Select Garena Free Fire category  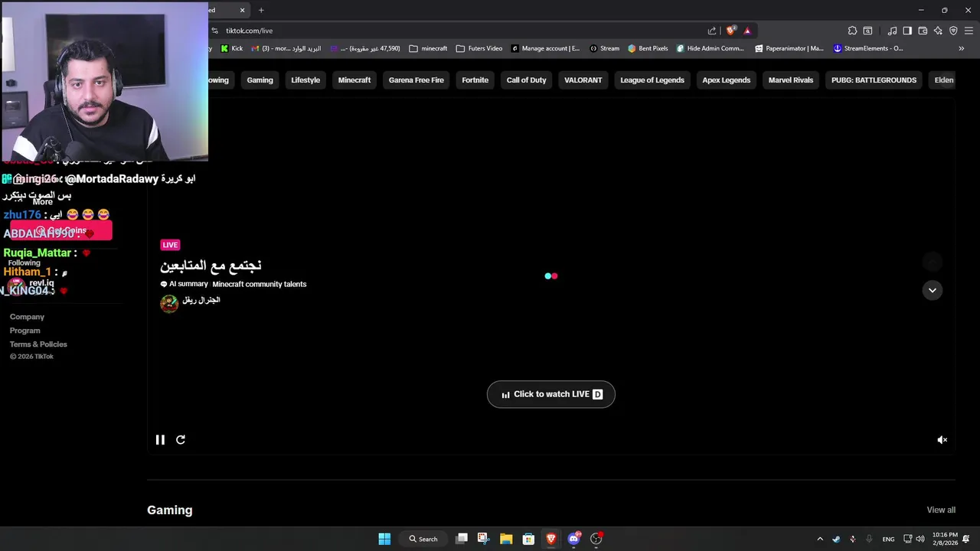416,80
